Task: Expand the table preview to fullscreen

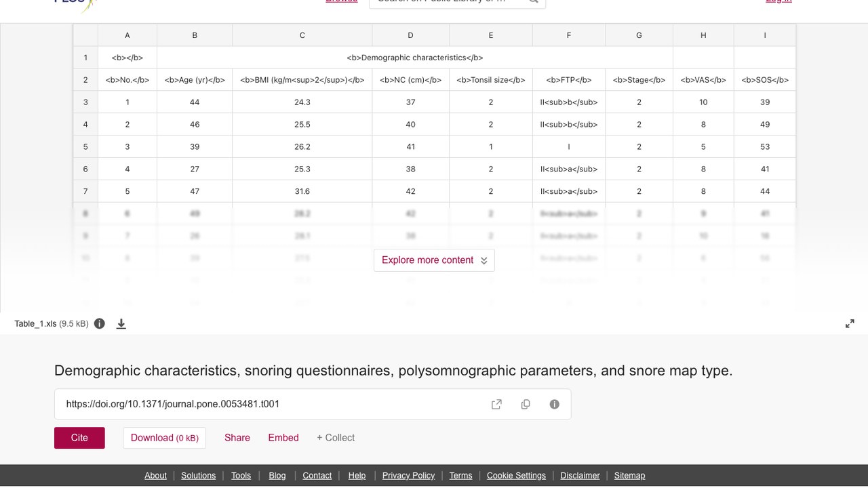Action: pos(850,324)
